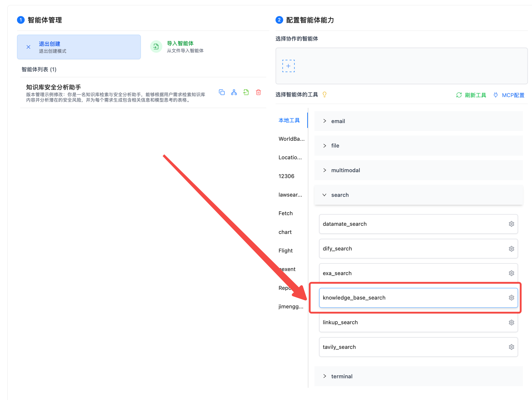The image size is (532, 400).
Task: Open exa_search gear settings
Action: pyautogui.click(x=511, y=273)
